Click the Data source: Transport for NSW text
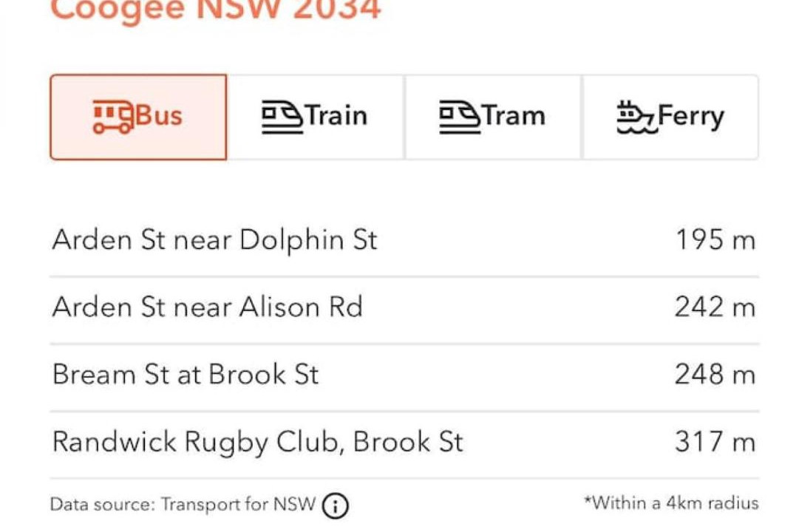Screen dimensions: 796x532 pyautogui.click(x=183, y=505)
